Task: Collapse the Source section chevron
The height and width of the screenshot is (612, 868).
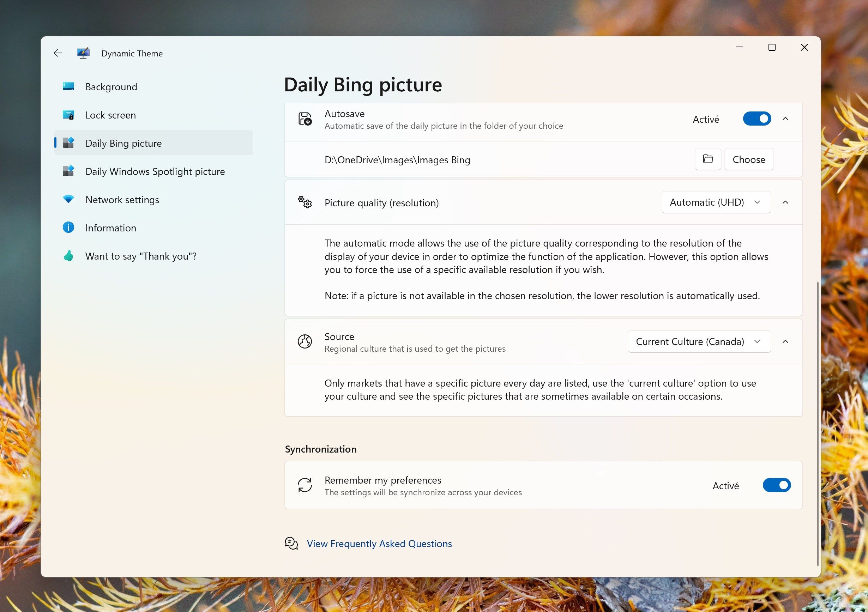Action: pos(785,342)
